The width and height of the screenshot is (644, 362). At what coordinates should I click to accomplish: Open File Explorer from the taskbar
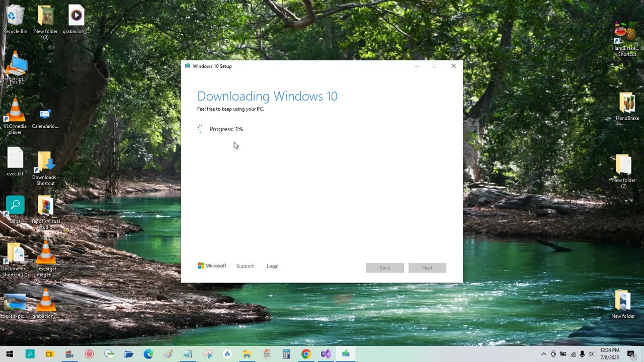tap(247, 354)
